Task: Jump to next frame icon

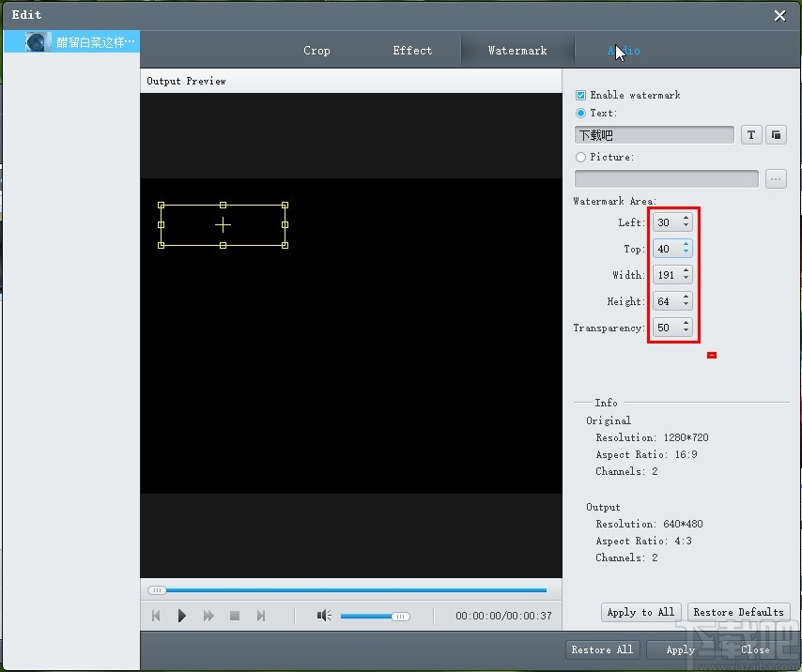Action: click(261, 616)
